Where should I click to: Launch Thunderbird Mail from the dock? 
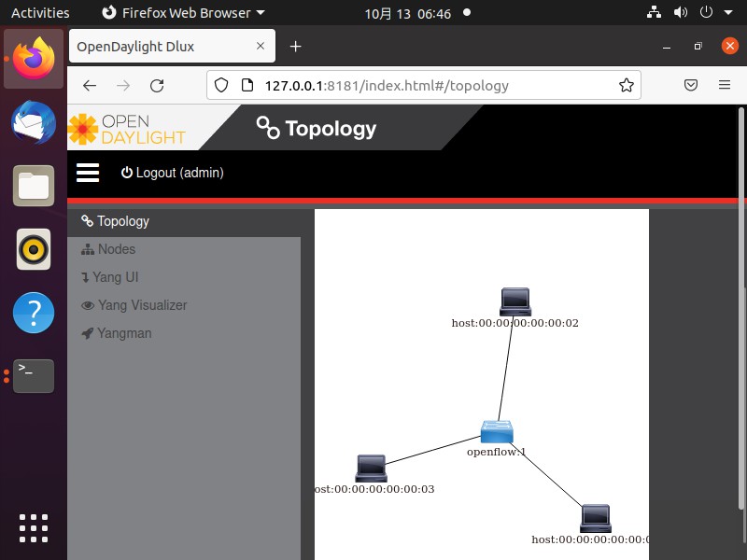click(34, 122)
